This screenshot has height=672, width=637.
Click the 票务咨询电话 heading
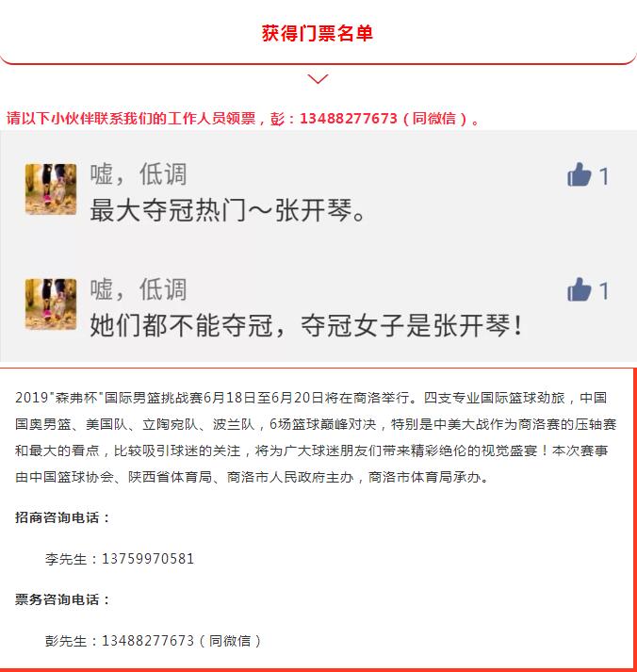tap(62, 599)
